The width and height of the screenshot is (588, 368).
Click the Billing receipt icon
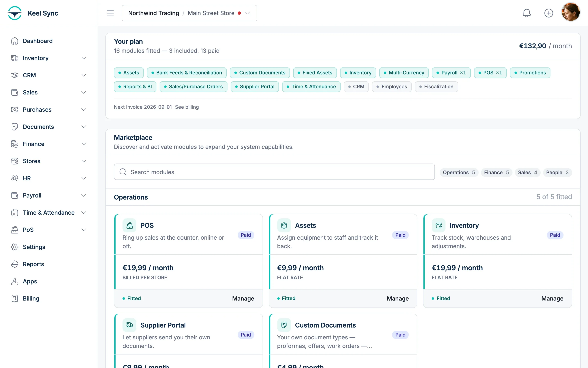click(14, 298)
